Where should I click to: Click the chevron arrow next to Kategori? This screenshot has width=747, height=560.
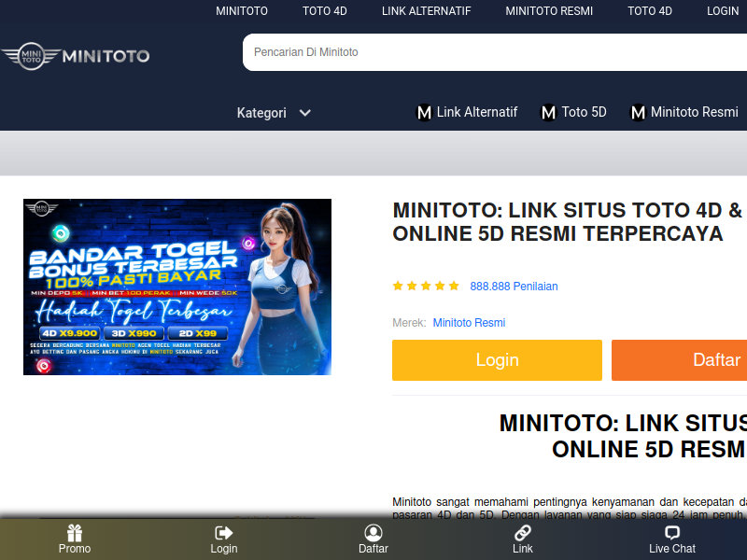pyautogui.click(x=304, y=113)
